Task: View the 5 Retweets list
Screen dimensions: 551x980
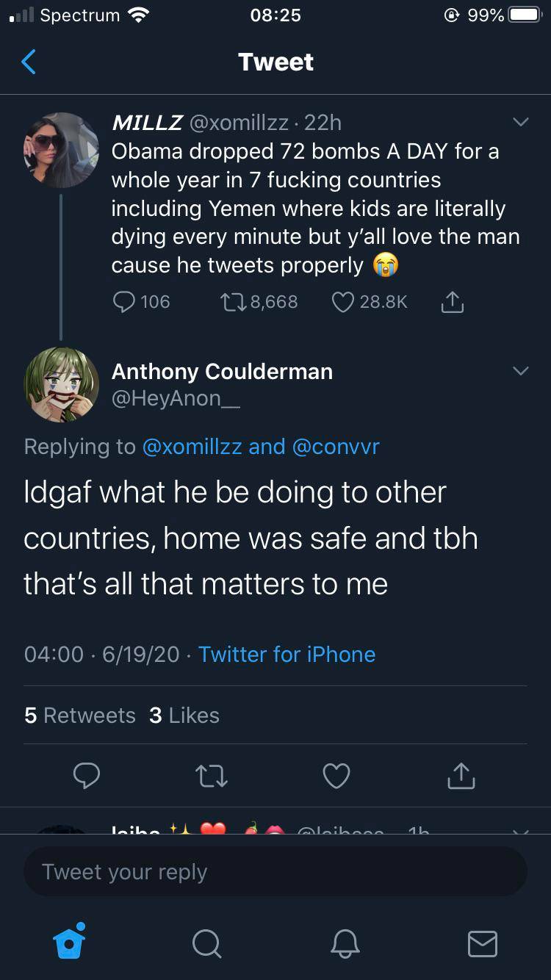Action: (80, 715)
